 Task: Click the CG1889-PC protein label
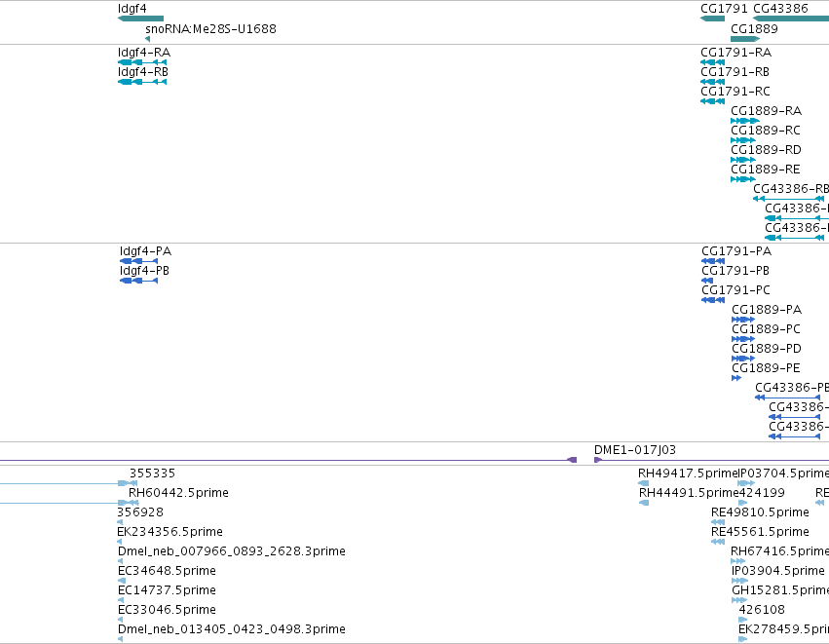click(766, 329)
